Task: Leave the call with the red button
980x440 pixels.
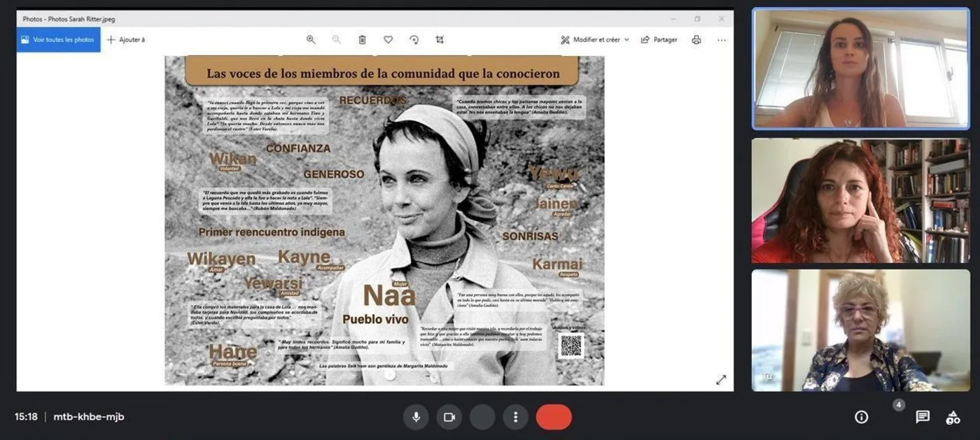Action: click(x=554, y=417)
